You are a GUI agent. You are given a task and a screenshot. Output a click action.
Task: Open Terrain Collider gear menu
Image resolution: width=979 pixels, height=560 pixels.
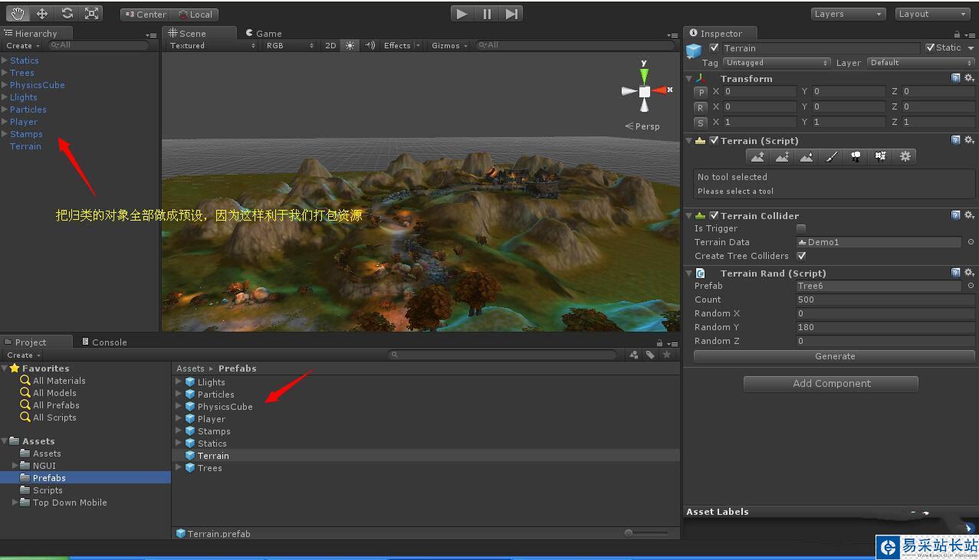[969, 215]
